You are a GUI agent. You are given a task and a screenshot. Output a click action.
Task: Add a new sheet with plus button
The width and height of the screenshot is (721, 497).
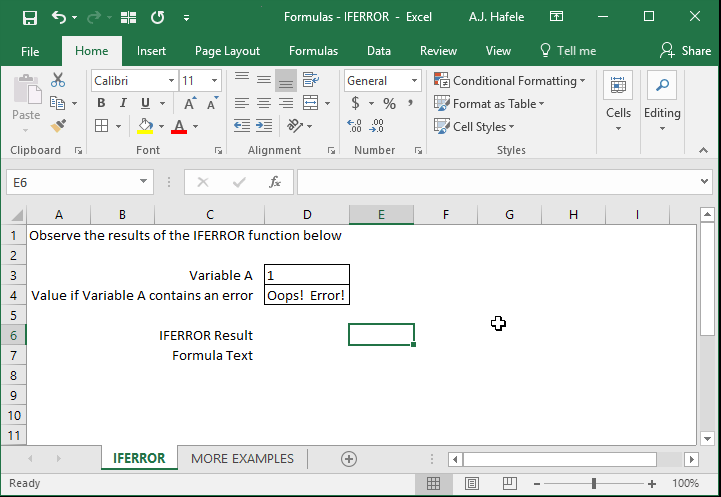(x=349, y=458)
